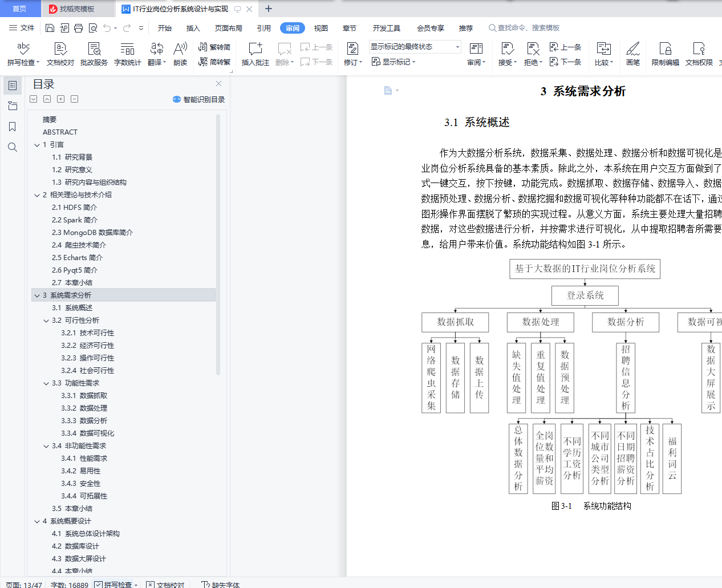Open document proofreading (文档校对) in ribbon
This screenshot has height=588, width=722.
(x=60, y=54)
